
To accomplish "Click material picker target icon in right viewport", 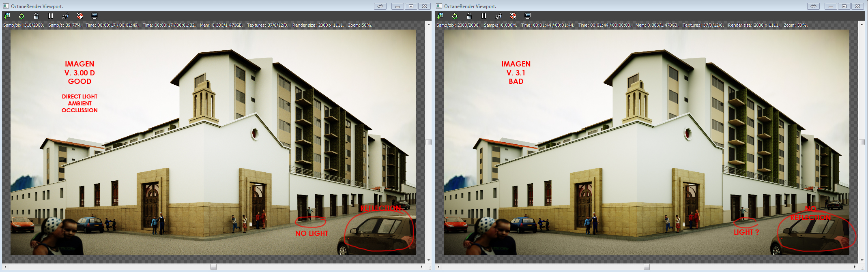I will coord(513,16).
